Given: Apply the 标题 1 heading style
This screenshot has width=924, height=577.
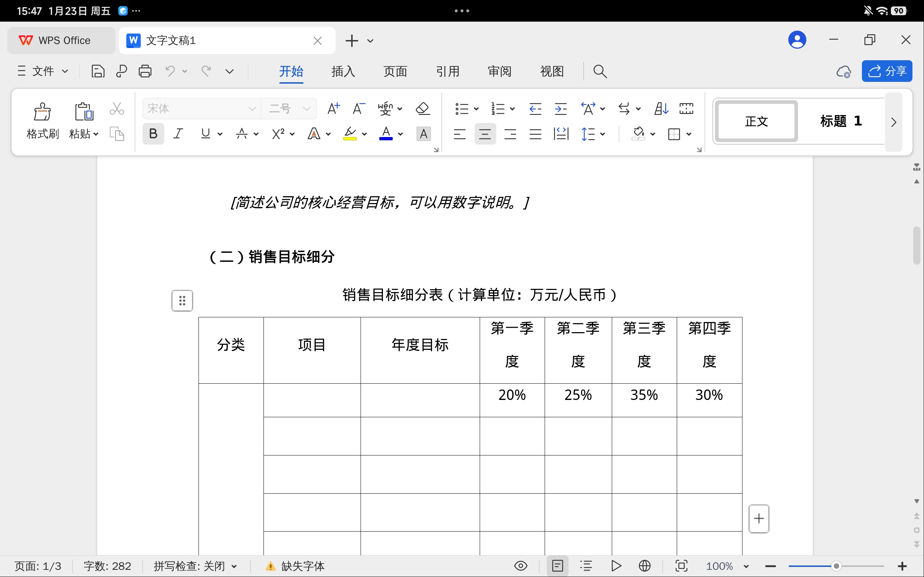Looking at the screenshot, I should [x=840, y=122].
